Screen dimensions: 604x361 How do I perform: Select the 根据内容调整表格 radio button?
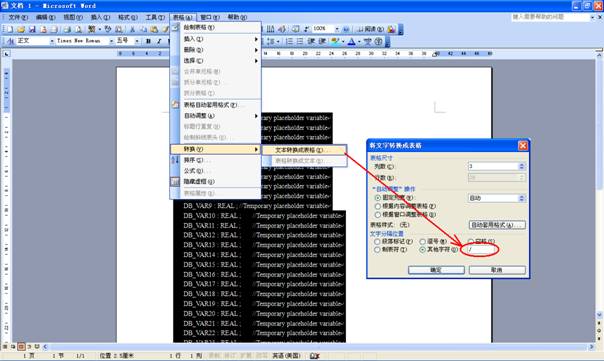pyautogui.click(x=378, y=206)
